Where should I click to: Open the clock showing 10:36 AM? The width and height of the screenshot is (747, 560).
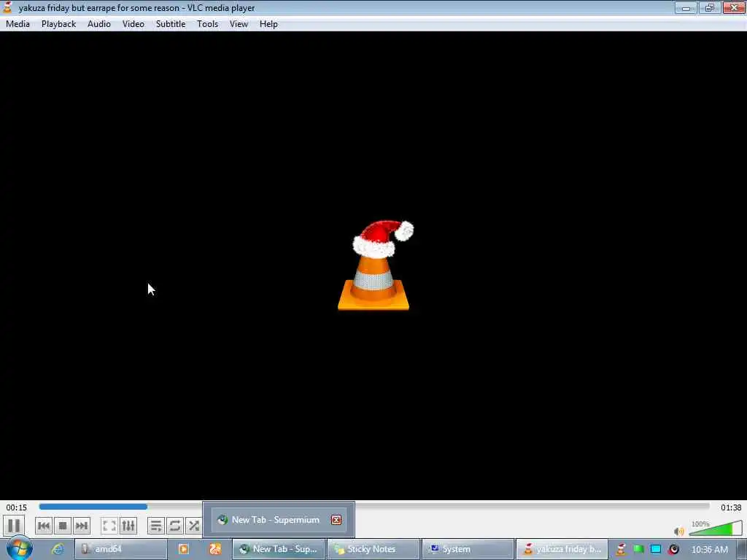[x=709, y=550]
